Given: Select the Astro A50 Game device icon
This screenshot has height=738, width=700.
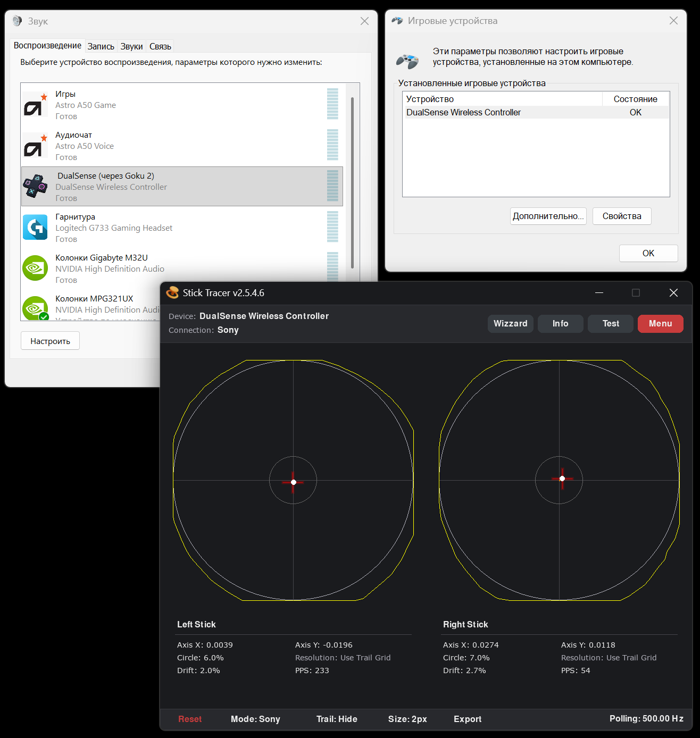Looking at the screenshot, I should click(x=35, y=105).
